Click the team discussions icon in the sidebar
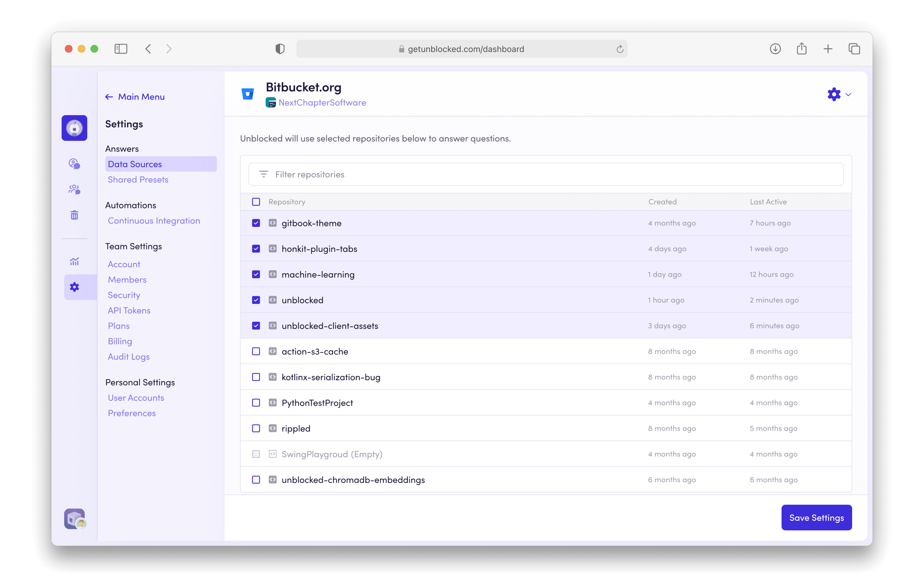Screen dimensions: 924x584 coord(74,189)
